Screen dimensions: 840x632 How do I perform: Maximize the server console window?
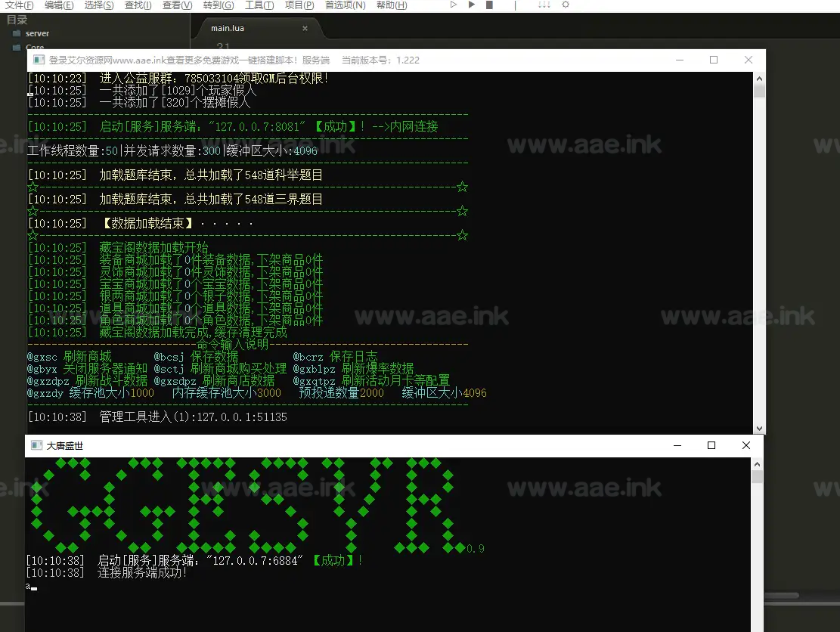coord(714,60)
